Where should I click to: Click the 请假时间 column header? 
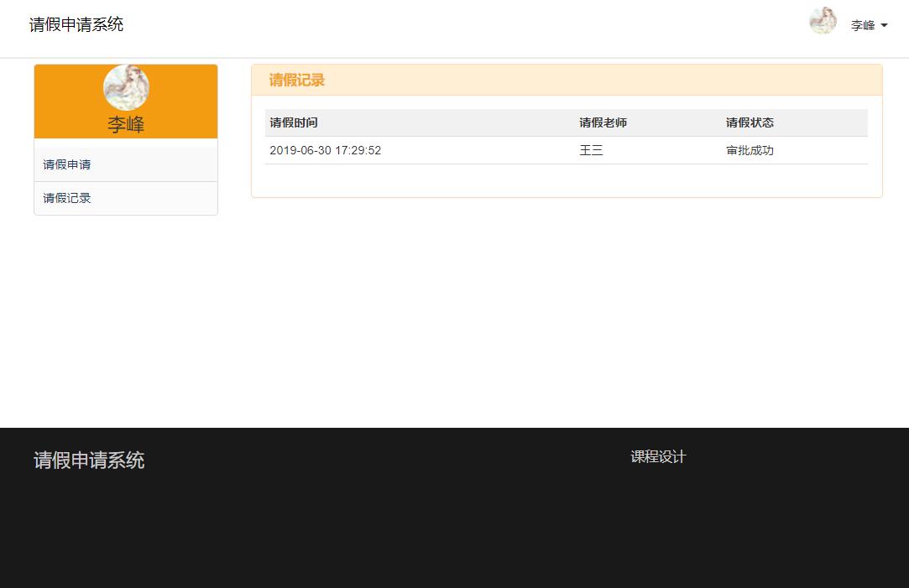[293, 122]
